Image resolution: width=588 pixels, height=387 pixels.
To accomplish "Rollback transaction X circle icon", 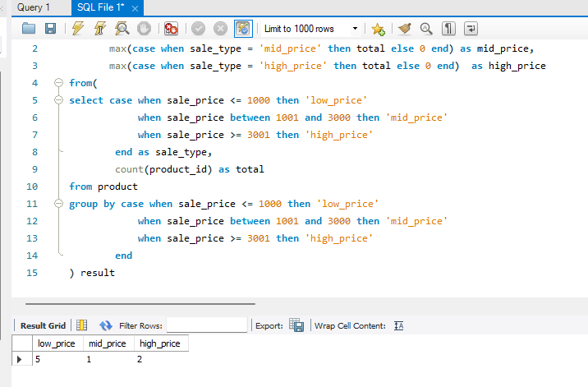I will click(x=220, y=29).
